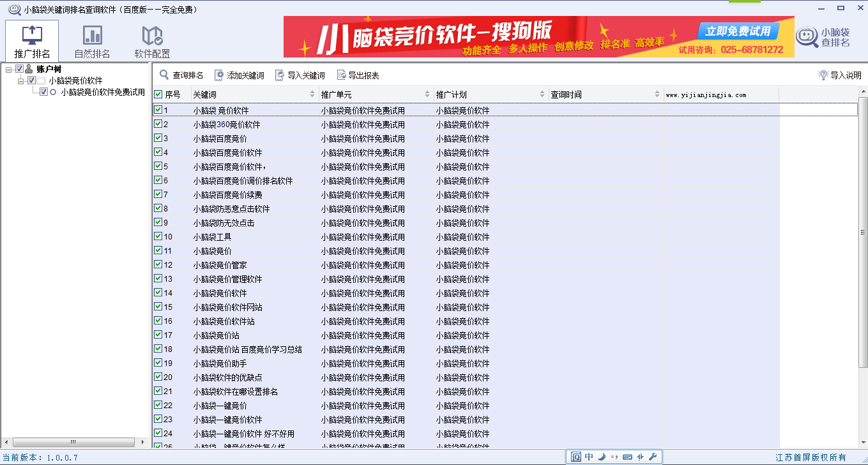This screenshot has height=465, width=868.
Task: Uncheck the checkbox for row 1
Action: coord(158,110)
